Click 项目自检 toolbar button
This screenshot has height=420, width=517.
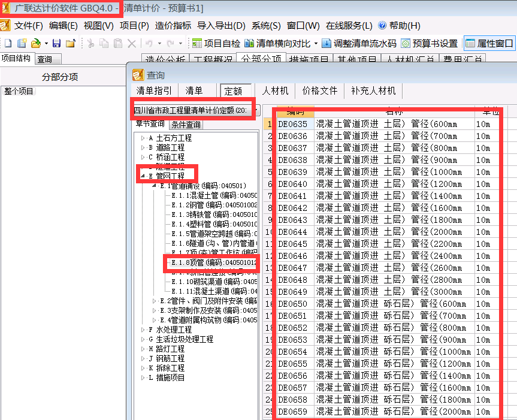pyautogui.click(x=216, y=44)
